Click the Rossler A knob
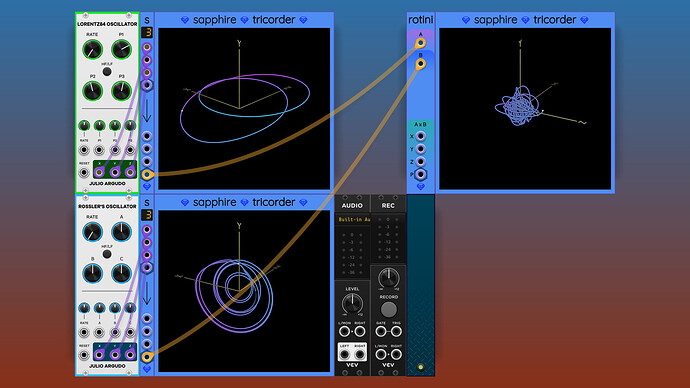Viewport: 690px width, 388px height. click(121, 232)
